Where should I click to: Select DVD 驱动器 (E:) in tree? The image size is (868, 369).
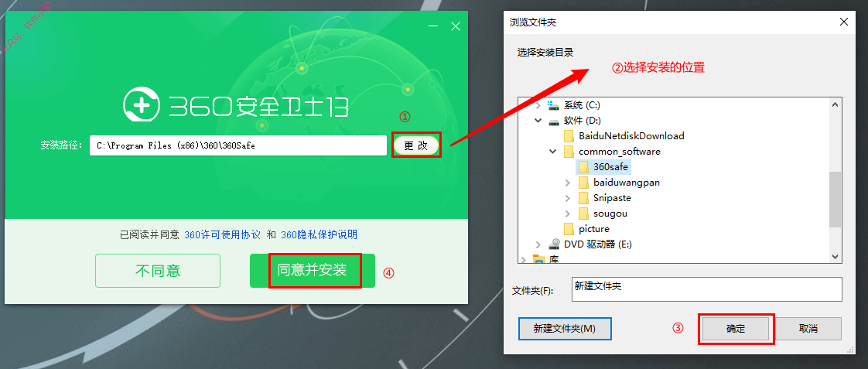(x=598, y=244)
